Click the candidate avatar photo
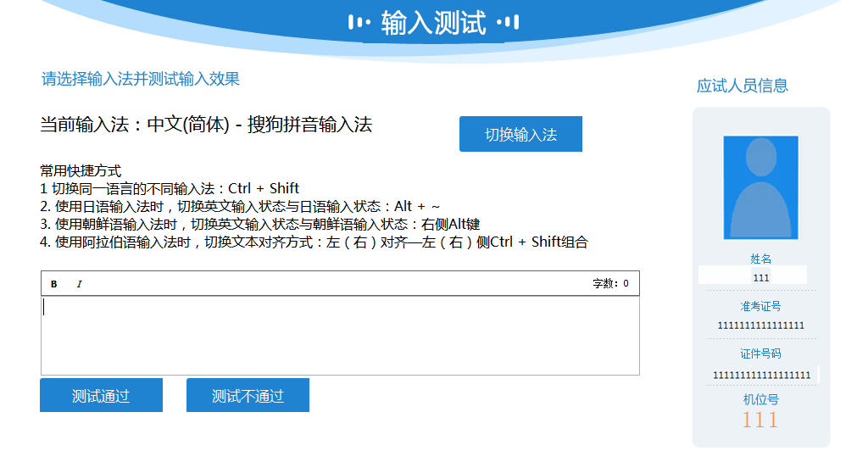This screenshot has width=868, height=451. 760,187
